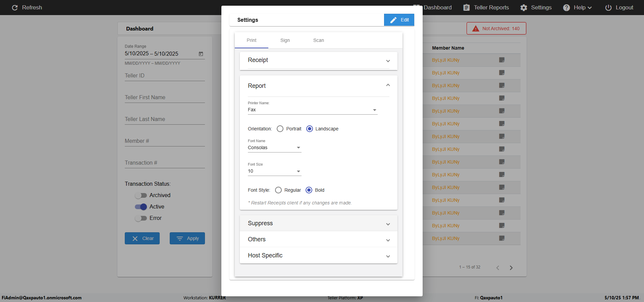
Task: Expand the Others section
Action: click(x=318, y=239)
